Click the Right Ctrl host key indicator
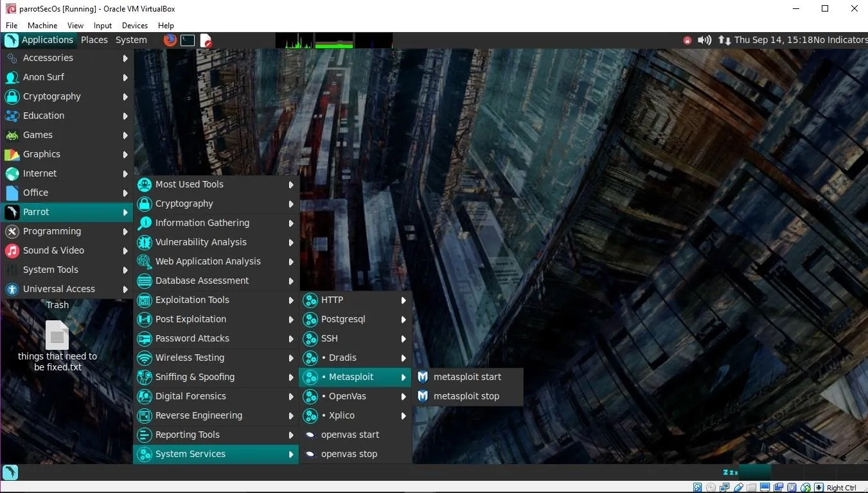The width and height of the screenshot is (868, 493). (841, 487)
